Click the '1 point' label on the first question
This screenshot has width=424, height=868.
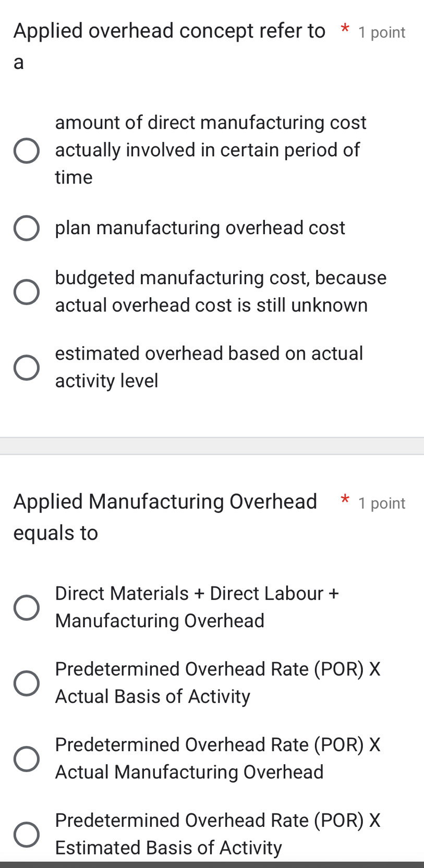382,32
